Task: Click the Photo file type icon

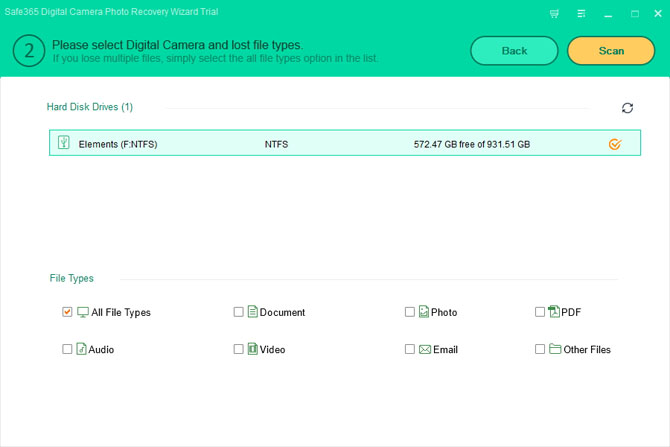Action: pos(423,312)
